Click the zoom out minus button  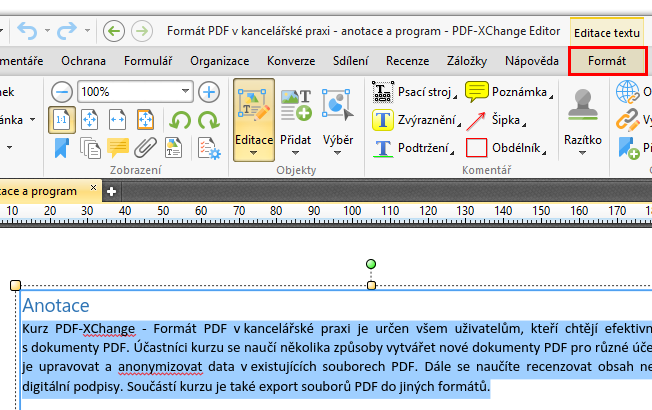(62, 92)
